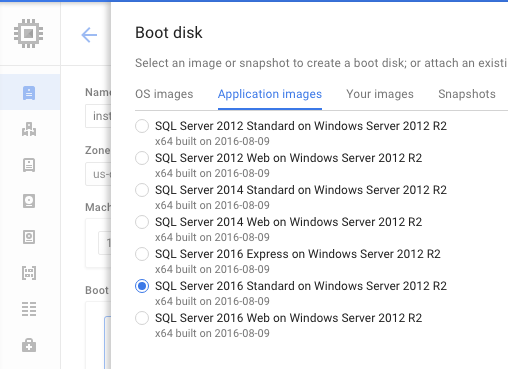Select SQL Server 2012 Standard radio button
The image size is (508, 369).
pos(142,126)
